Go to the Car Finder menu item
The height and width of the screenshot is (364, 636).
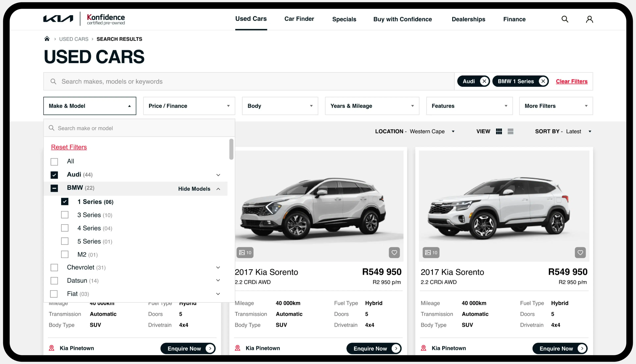(299, 19)
